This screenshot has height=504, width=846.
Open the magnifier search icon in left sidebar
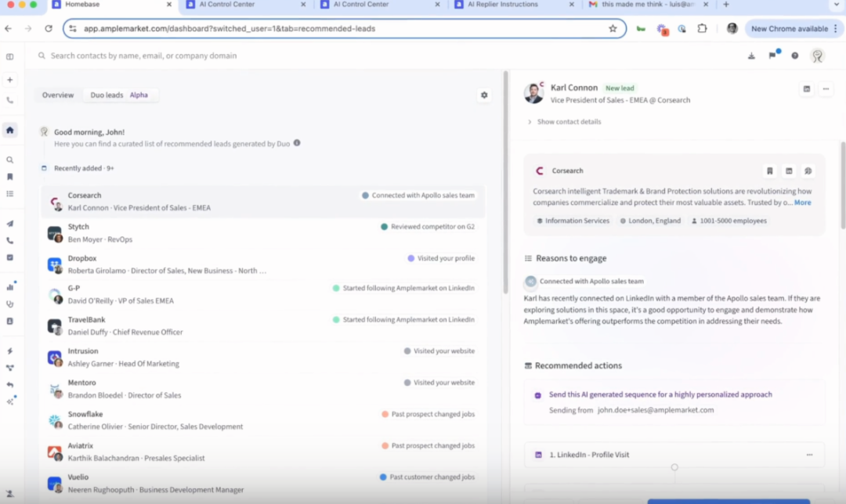coord(9,160)
